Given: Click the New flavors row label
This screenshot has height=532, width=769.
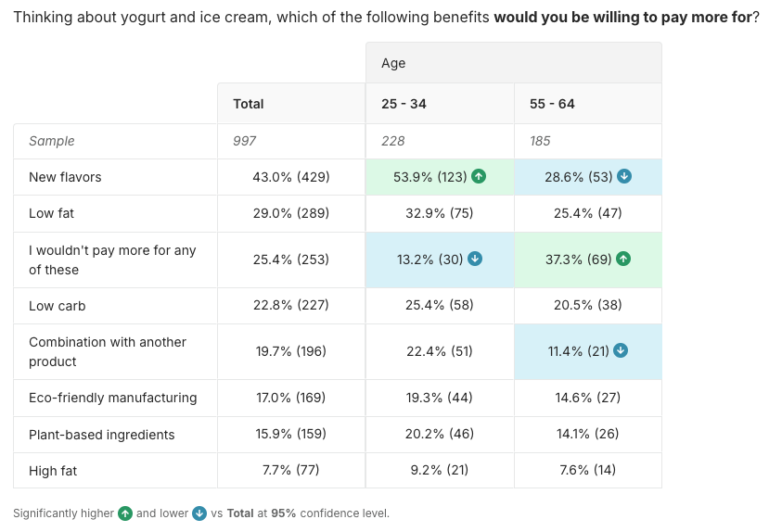Looking at the screenshot, I should tap(65, 177).
